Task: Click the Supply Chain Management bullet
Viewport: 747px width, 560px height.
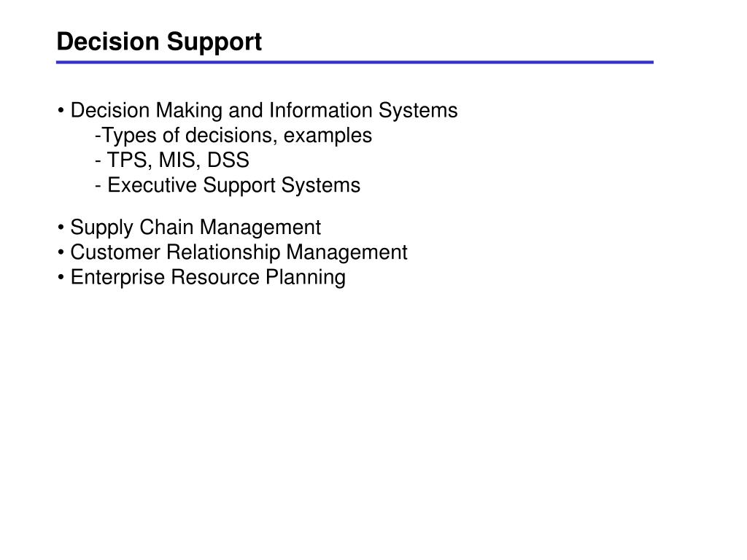Action: [189, 227]
